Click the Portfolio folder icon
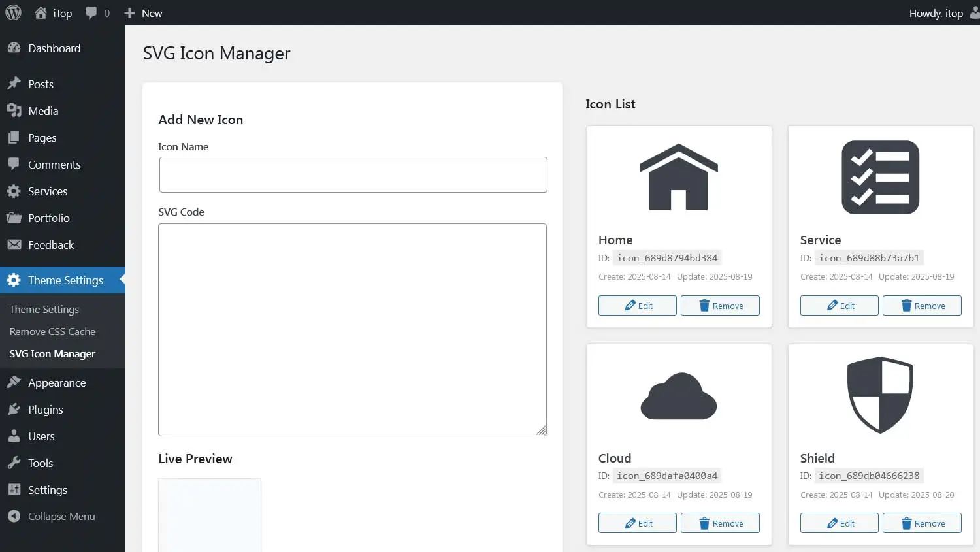The image size is (980, 552). [14, 218]
